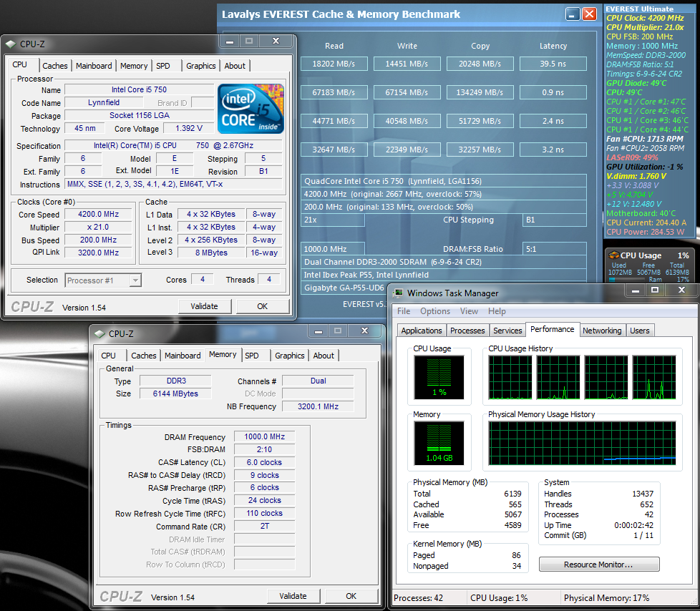Click the Intel Core i5 logo in CPU-Z

coord(251,108)
